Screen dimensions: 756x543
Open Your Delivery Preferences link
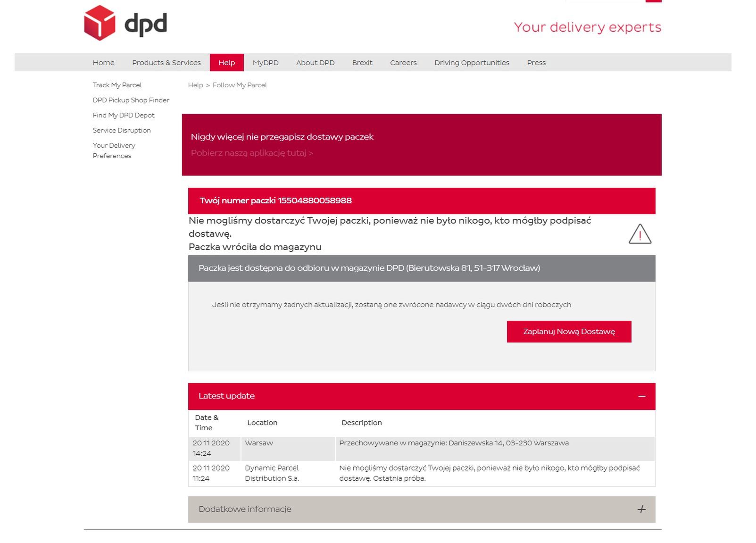[x=114, y=150]
